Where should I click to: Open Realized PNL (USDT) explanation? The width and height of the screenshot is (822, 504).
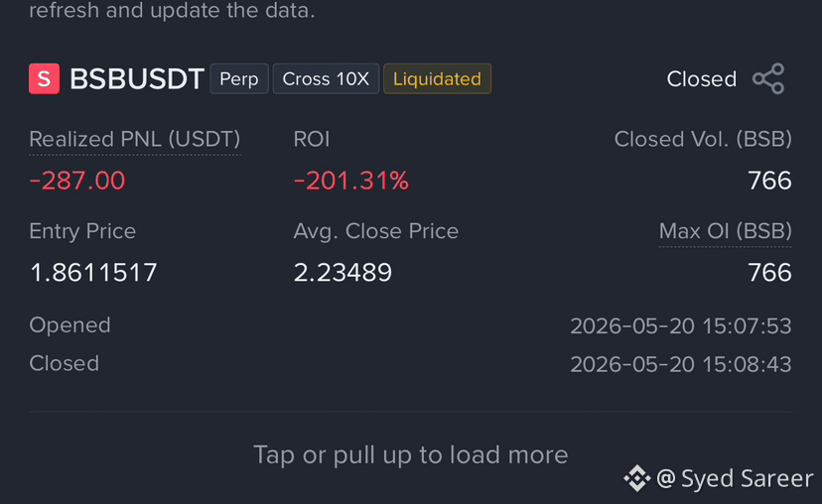[135, 140]
